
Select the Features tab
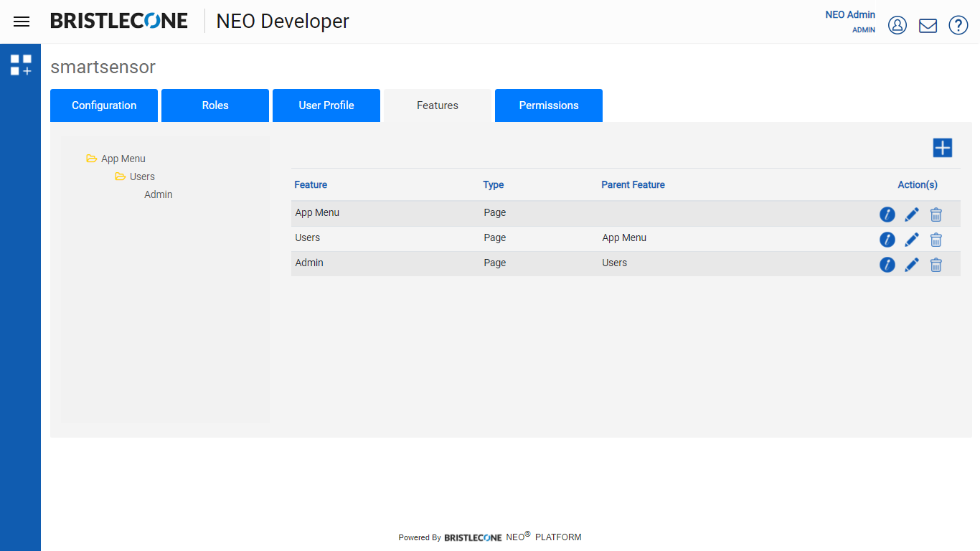(438, 105)
